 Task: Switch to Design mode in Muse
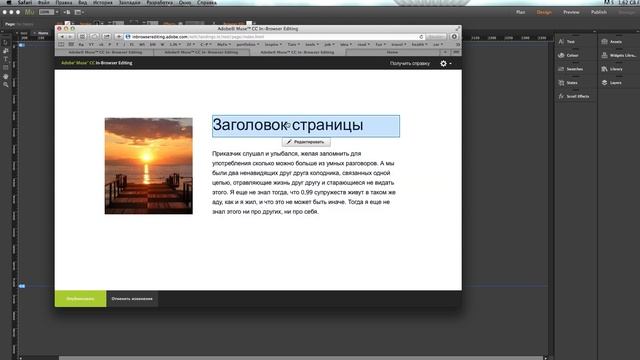pyautogui.click(x=544, y=12)
